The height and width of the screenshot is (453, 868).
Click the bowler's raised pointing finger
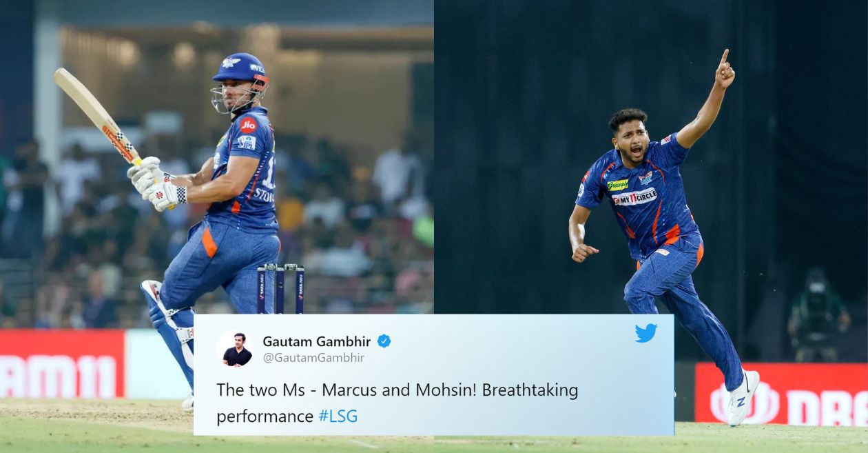724,58
